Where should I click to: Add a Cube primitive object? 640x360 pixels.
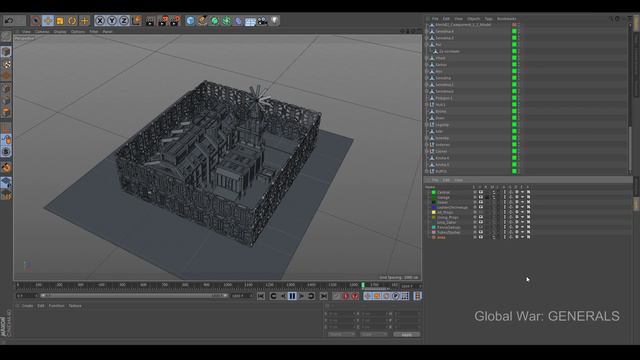(x=190, y=21)
